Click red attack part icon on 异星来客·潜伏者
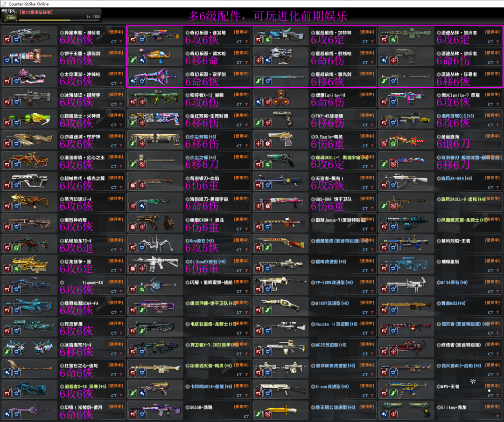Image resolution: width=504 pixels, height=422 pixels. tap(7, 40)
